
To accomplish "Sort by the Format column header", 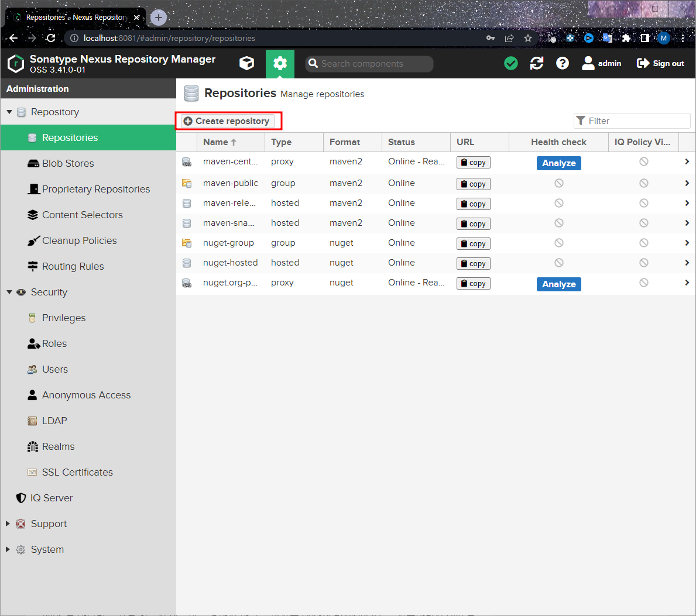I will 352,142.
